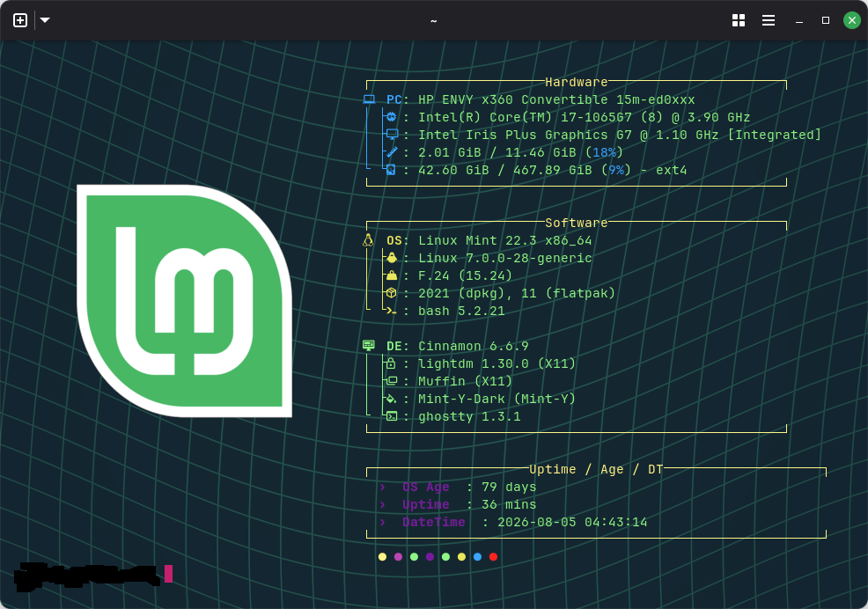The width and height of the screenshot is (868, 609).
Task: Click the window manager icon beside Muffin
Action: [x=392, y=381]
